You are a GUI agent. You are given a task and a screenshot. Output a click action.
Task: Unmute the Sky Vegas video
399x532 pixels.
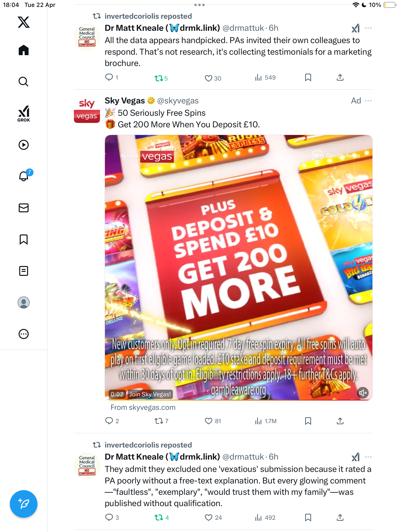click(x=363, y=393)
